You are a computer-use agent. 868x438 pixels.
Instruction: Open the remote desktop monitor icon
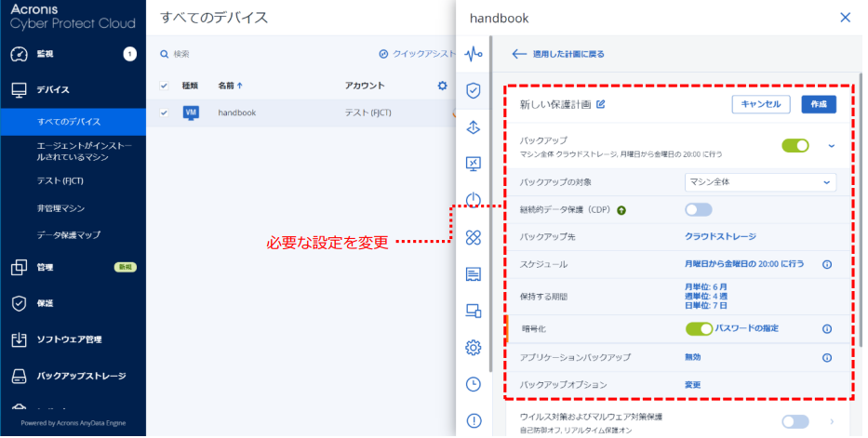coord(474,164)
